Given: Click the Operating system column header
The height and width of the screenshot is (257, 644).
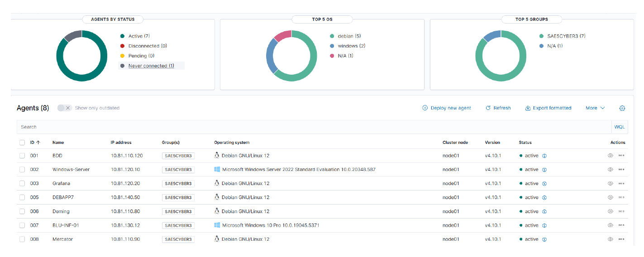Looking at the screenshot, I should click(232, 143).
